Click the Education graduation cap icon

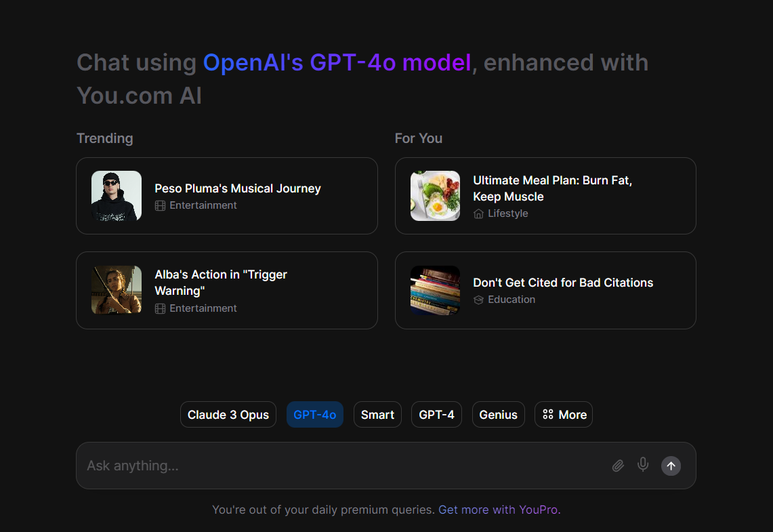[x=478, y=300]
